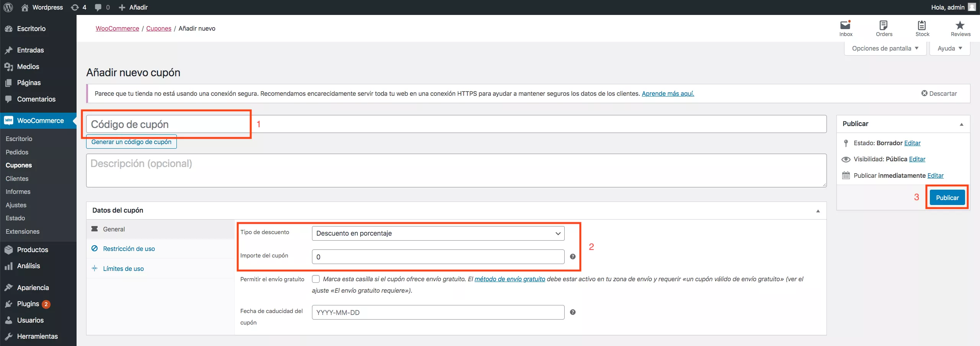Open the WooCommerce sidebar menu
Screen dimensions: 980x346
tap(38, 121)
